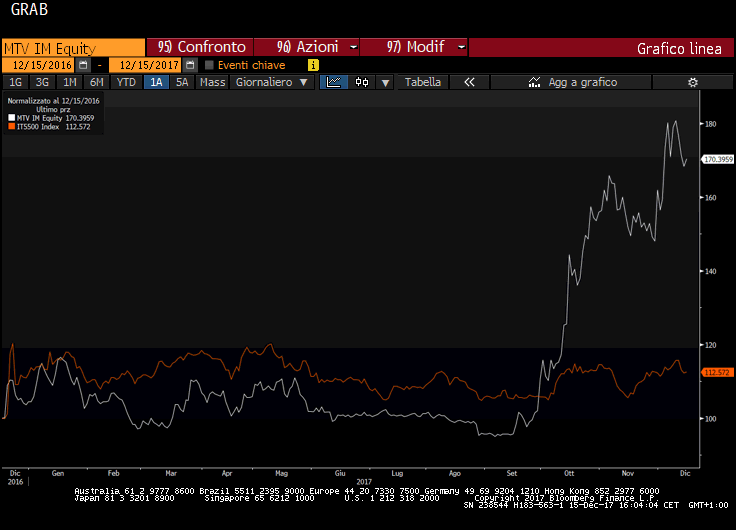Collapse panel with double-chevron icon
This screenshot has height=530, width=736.
(x=468, y=82)
